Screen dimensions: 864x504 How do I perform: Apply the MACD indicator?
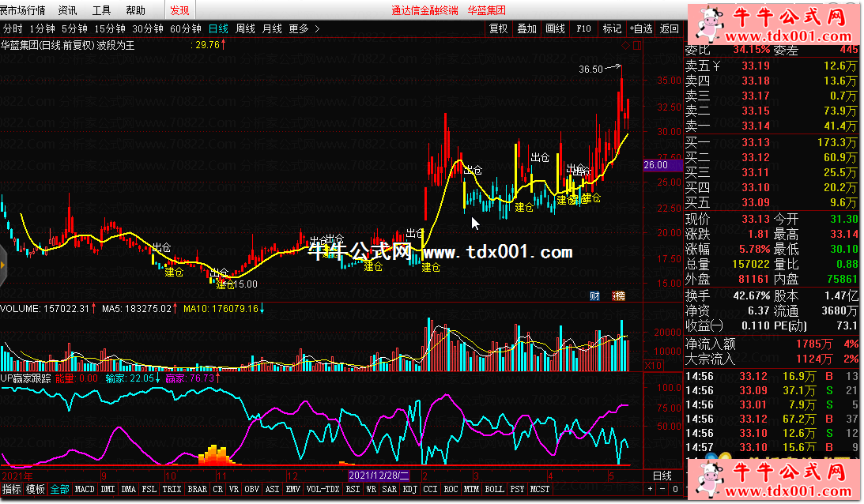coord(85,489)
